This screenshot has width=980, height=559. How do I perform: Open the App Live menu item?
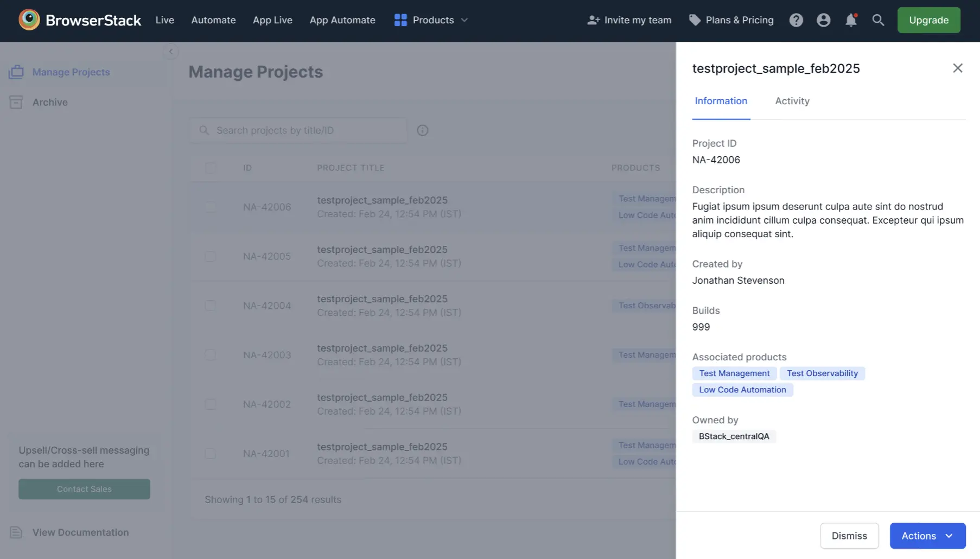[272, 20]
